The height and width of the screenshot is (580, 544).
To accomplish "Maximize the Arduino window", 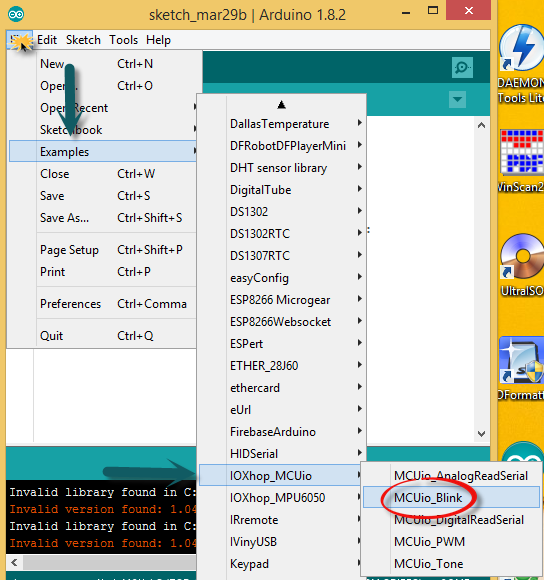I will pos(433,11).
